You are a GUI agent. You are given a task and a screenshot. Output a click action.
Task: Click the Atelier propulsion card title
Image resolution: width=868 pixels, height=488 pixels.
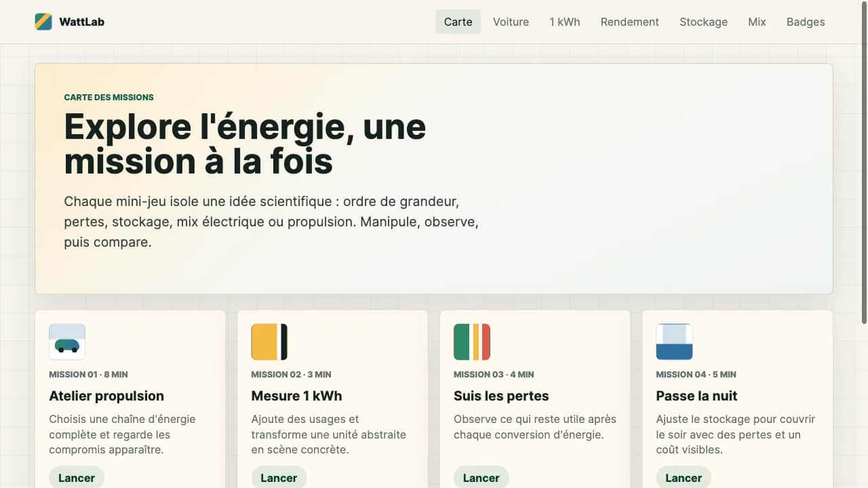click(x=106, y=396)
